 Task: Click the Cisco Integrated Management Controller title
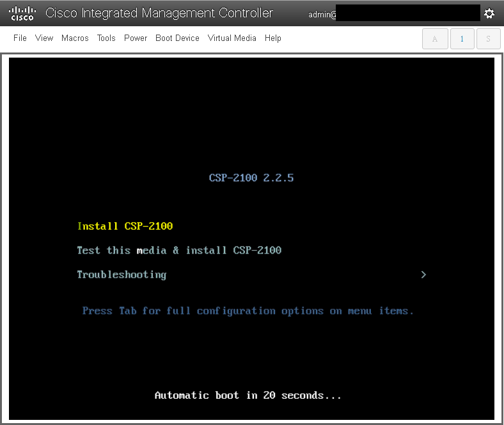[159, 13]
